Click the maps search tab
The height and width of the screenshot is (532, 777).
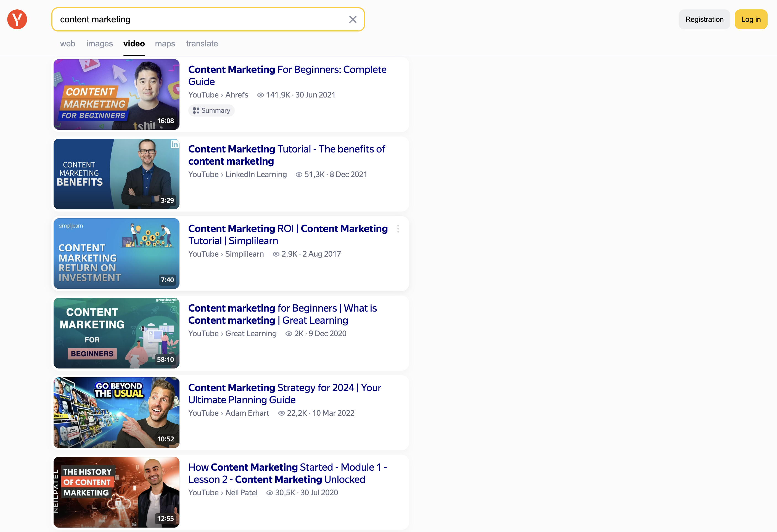165,43
